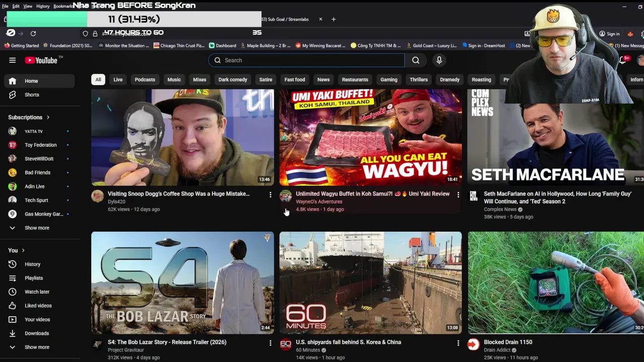Open the browser View menu
Image resolution: width=644 pixels, height=362 pixels.
coord(28,6)
